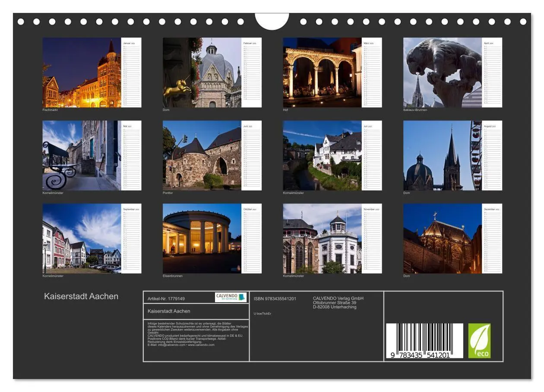Click the info@calvendo.com email line
This screenshot has height=392, width=544.
[x=181, y=345]
